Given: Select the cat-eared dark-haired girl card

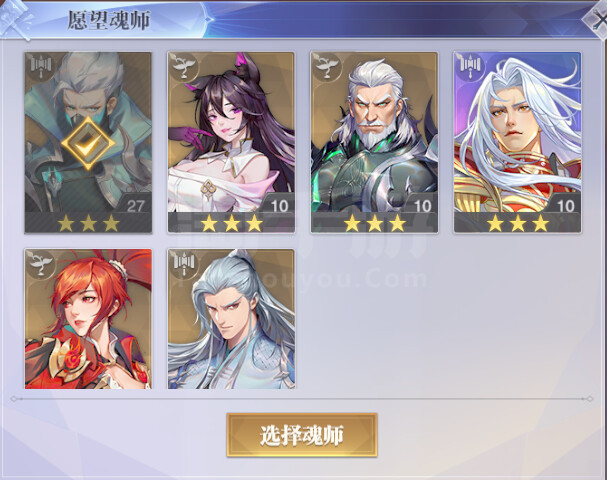Looking at the screenshot, I should 231,142.
